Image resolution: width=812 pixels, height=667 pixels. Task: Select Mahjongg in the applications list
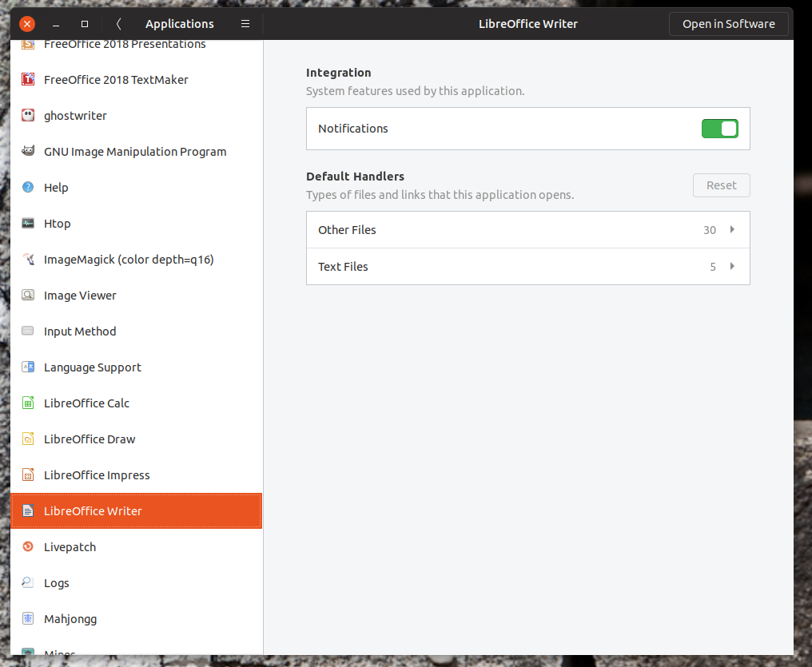click(136, 618)
